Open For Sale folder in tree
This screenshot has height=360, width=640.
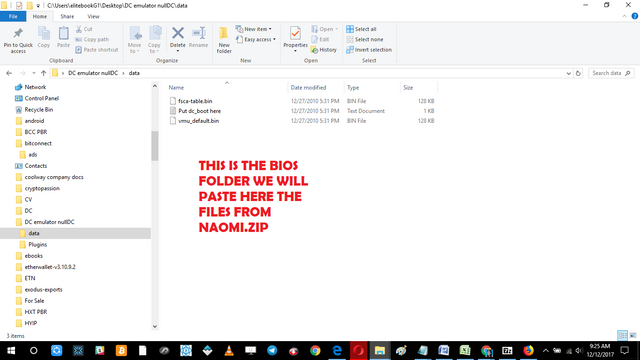click(x=34, y=300)
